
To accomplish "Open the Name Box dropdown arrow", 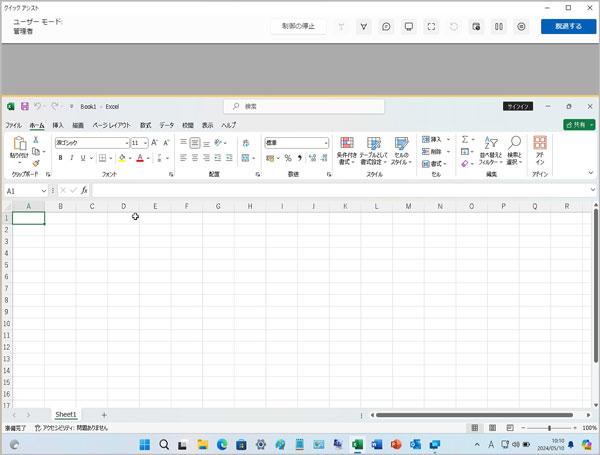I will click(43, 190).
